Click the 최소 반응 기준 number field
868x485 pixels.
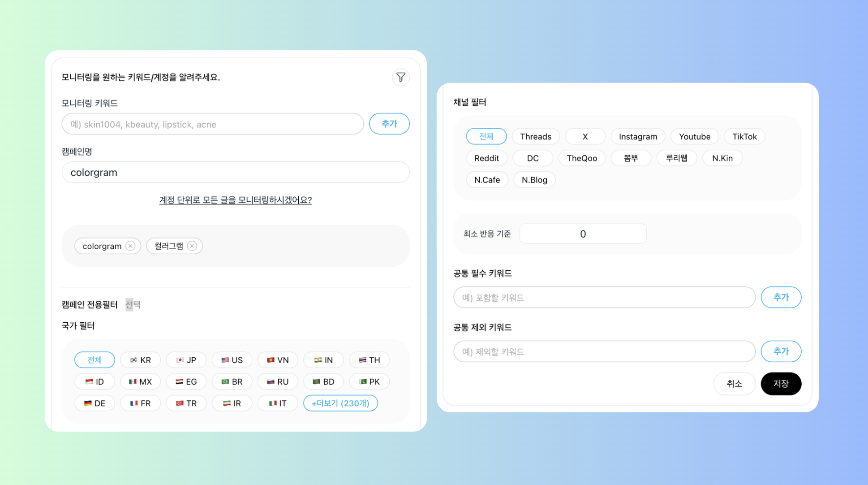tap(582, 234)
